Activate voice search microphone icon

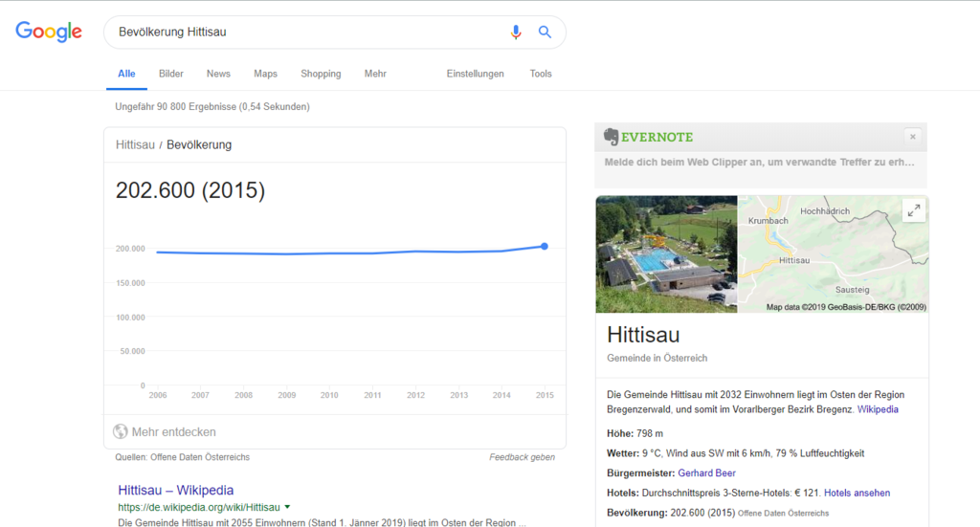click(x=516, y=32)
